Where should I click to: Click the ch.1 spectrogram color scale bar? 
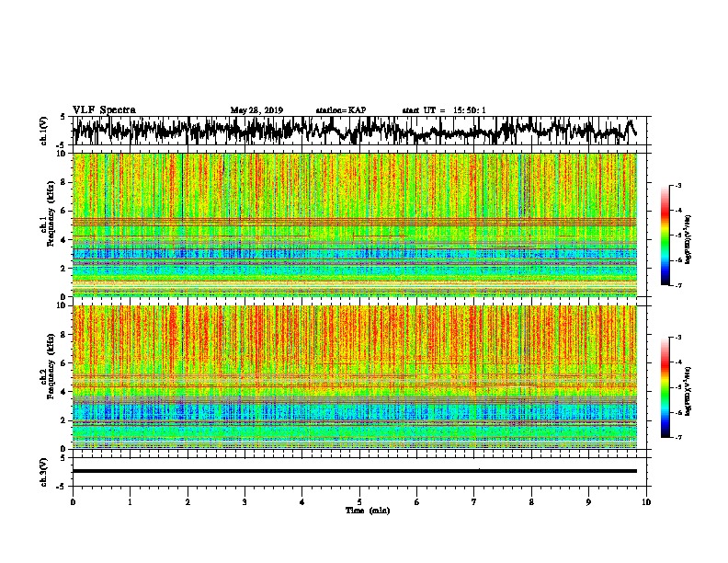click(x=665, y=236)
